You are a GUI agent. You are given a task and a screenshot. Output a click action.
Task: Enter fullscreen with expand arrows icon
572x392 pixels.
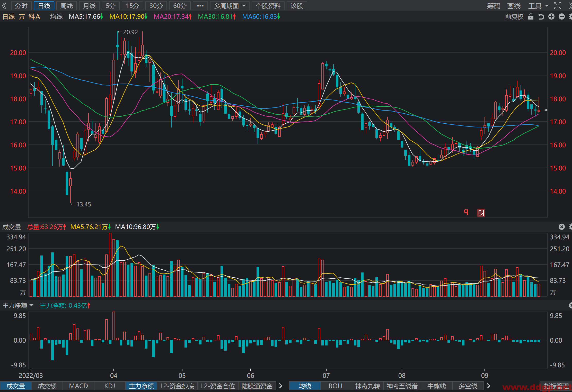[558, 6]
